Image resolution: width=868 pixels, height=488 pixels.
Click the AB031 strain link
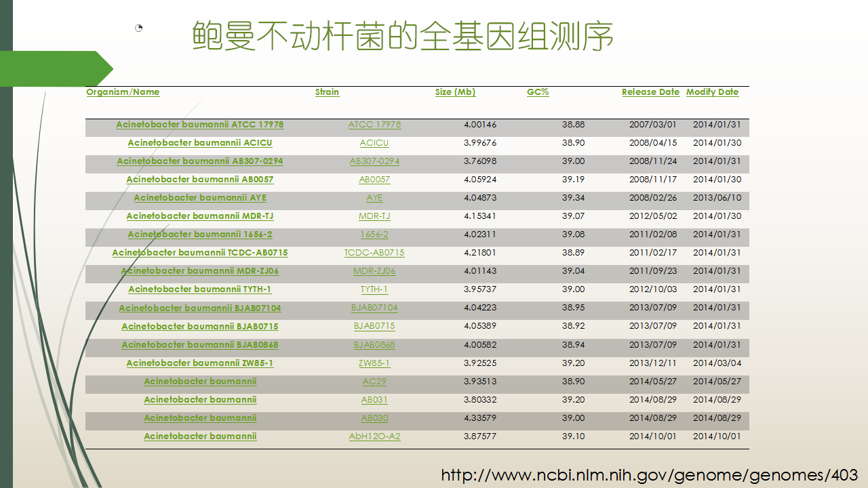point(374,400)
